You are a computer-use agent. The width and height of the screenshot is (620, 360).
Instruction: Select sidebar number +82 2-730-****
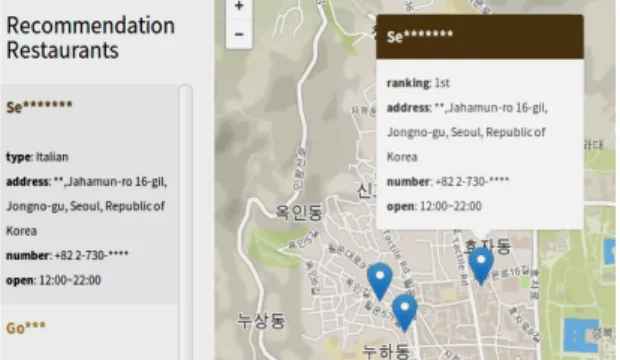(x=67, y=256)
